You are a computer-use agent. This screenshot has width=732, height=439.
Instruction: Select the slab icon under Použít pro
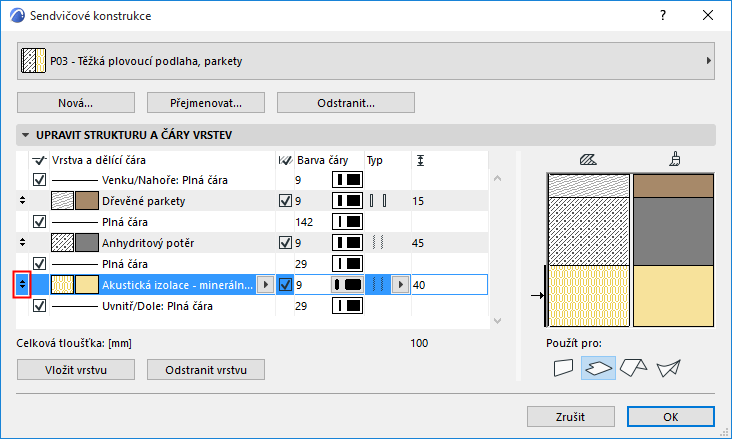(598, 368)
